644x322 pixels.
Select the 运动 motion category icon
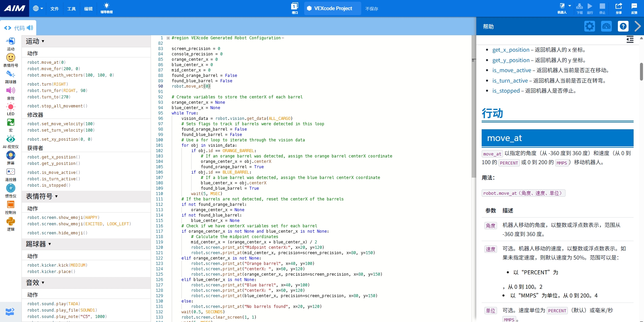tap(11, 44)
